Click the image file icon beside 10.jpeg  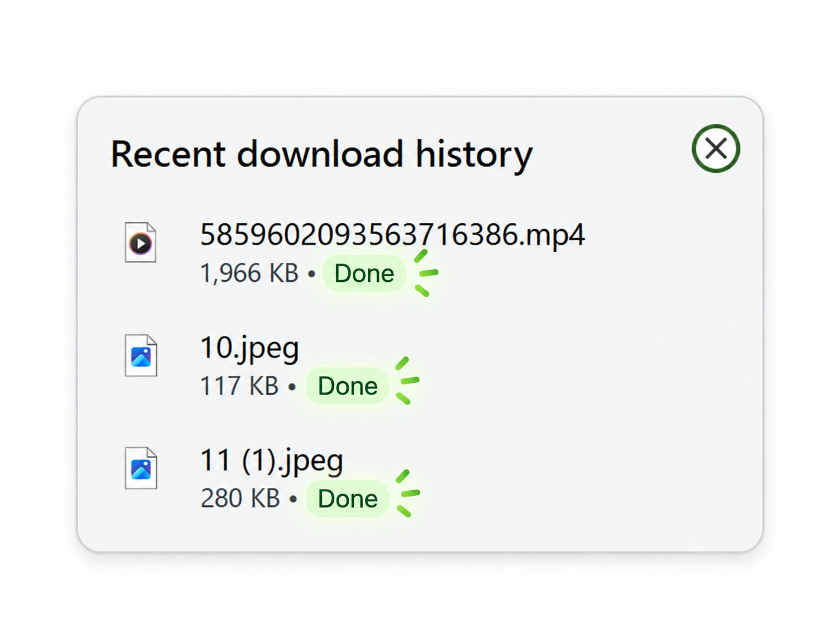141,355
